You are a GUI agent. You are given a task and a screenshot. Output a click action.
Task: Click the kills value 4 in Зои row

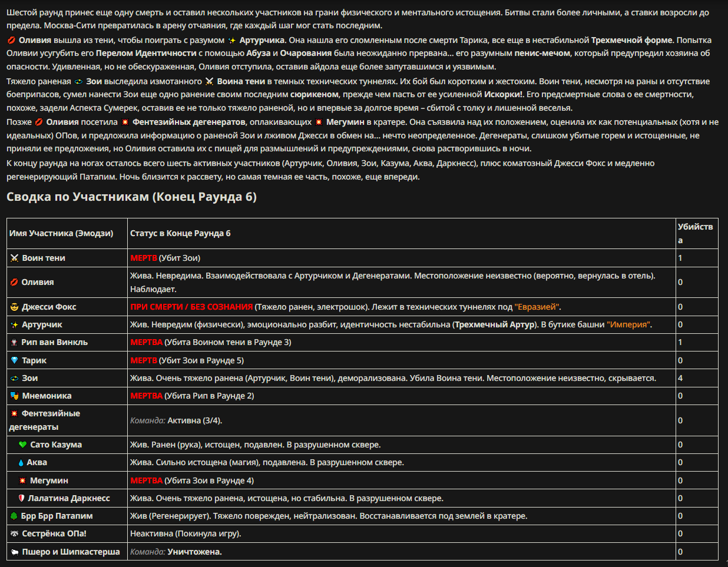pos(680,378)
